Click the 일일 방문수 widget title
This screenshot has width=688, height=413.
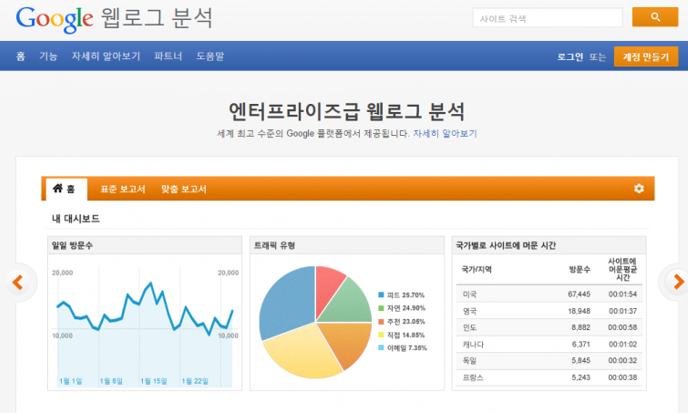coord(72,245)
